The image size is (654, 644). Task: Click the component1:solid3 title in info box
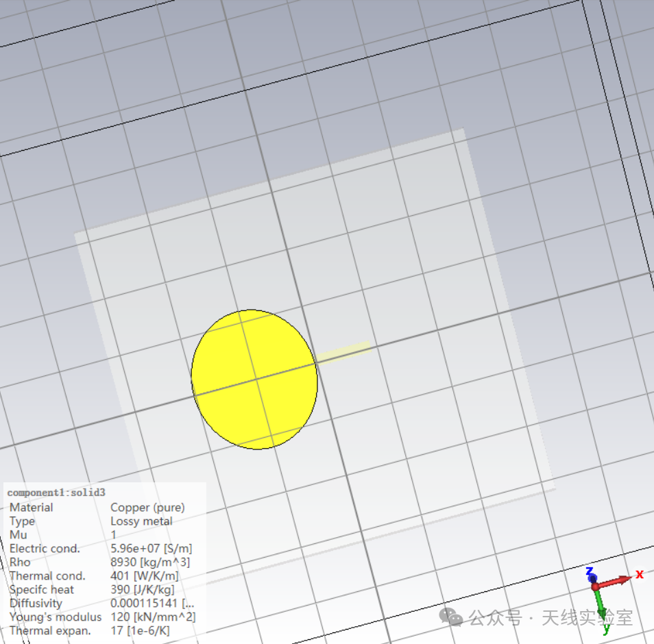[56, 493]
